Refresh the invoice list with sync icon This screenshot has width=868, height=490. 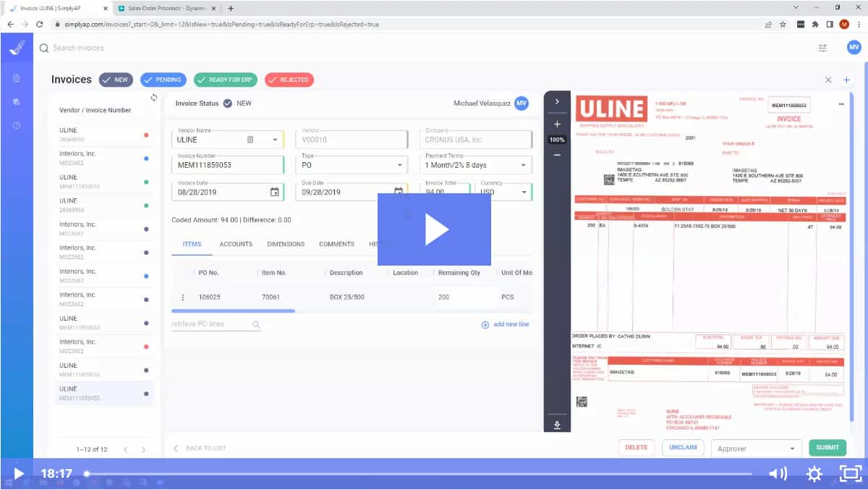pyautogui.click(x=153, y=98)
